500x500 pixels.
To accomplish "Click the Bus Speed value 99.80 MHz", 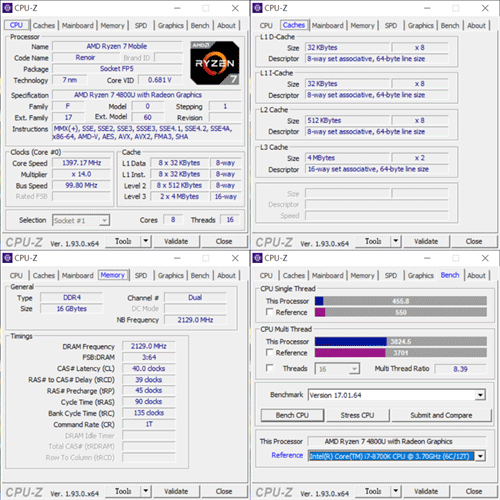I will [81, 185].
